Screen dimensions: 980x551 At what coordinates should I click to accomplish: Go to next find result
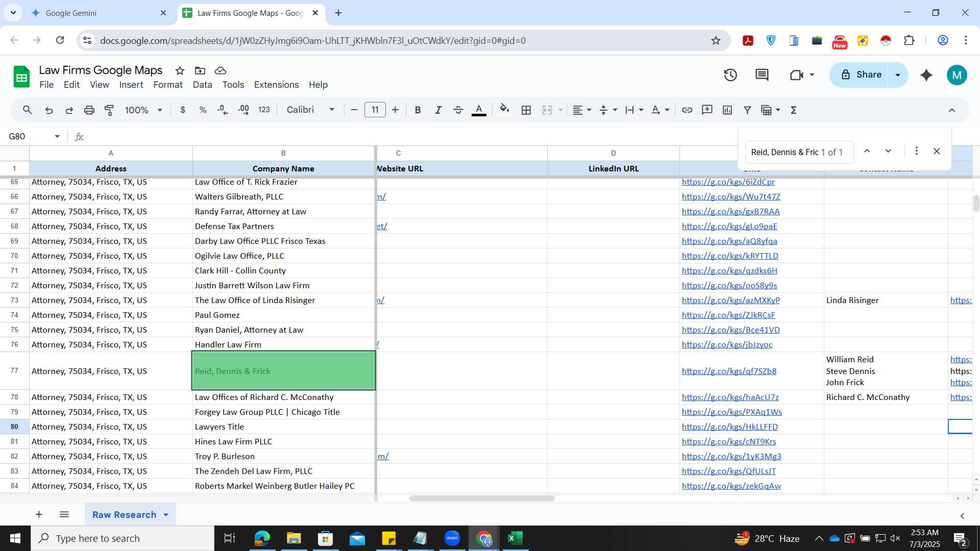click(x=888, y=151)
